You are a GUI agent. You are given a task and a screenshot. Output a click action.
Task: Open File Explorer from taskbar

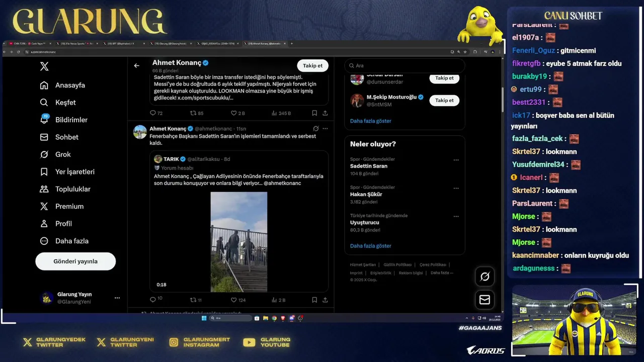click(266, 318)
